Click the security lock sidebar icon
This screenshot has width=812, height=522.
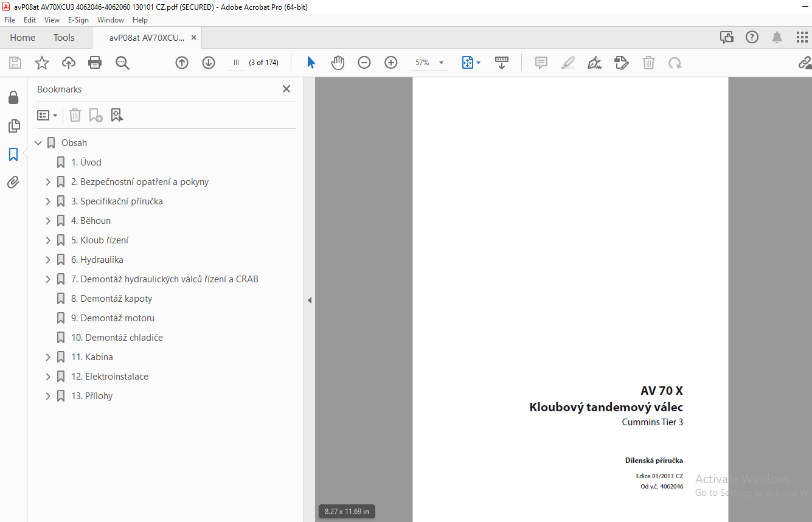coord(13,97)
